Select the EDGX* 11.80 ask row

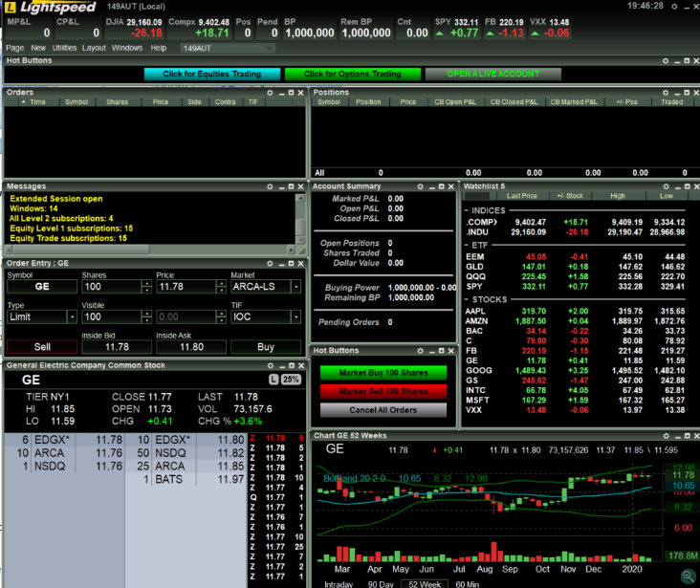[x=186, y=440]
